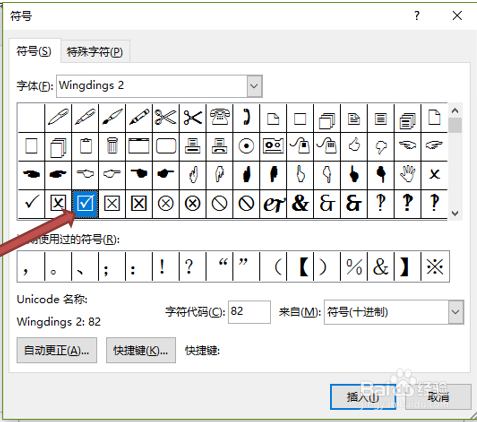477x422 pixels.
Task: Select the plain checkmark symbol
Action: tap(31, 203)
